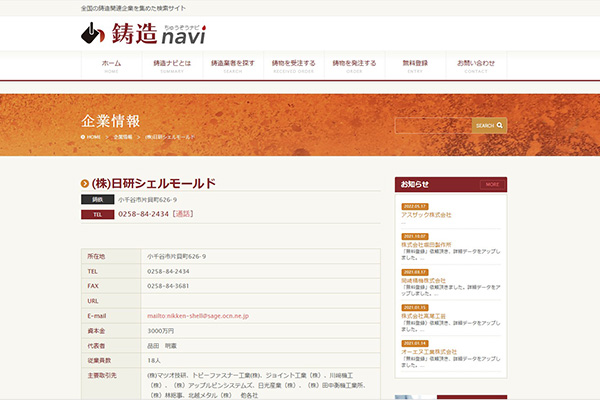600x400 pixels.
Task: Open 株式会社堀田製作所 news link
Action: (x=426, y=244)
